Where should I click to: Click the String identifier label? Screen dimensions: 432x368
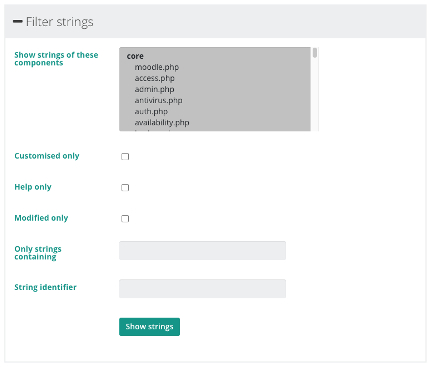pyautogui.click(x=45, y=287)
